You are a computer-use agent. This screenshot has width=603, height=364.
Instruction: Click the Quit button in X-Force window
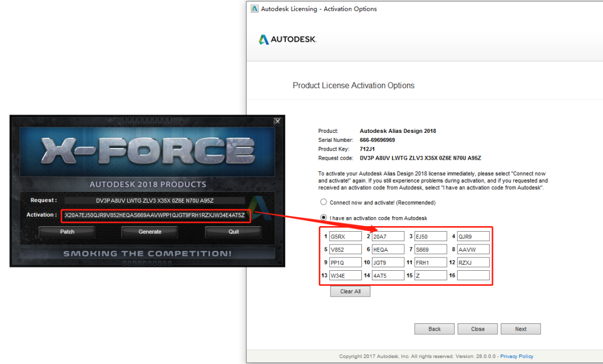pos(233,232)
